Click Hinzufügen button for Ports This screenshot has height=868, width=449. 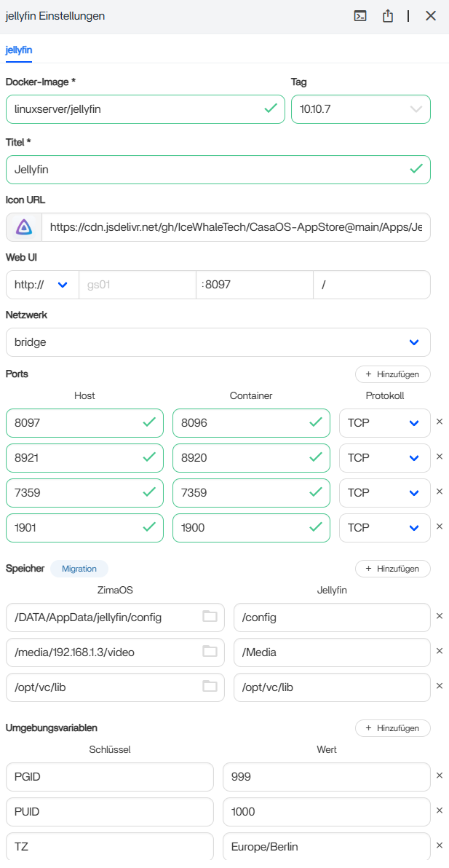tap(392, 374)
